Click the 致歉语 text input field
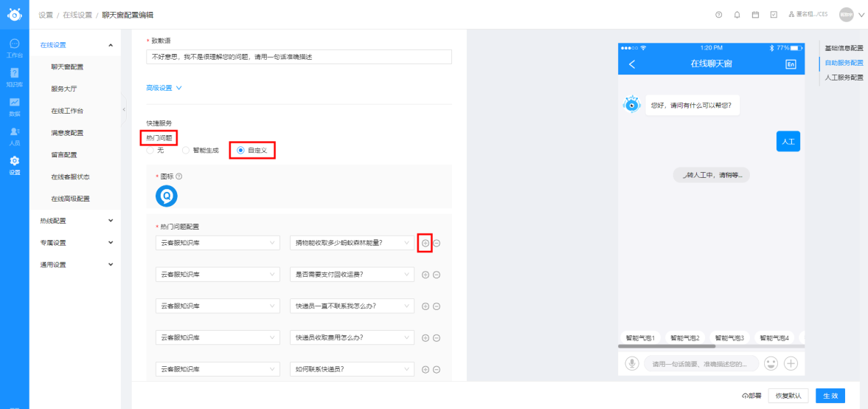The height and width of the screenshot is (409, 868). [299, 57]
